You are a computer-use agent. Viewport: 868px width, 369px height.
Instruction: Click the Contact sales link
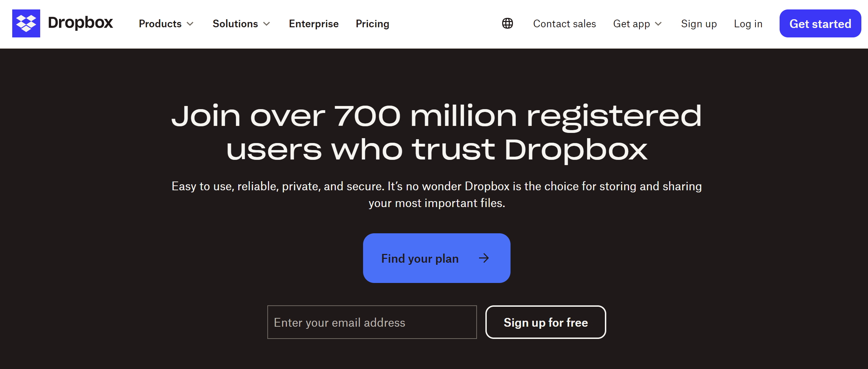(564, 24)
